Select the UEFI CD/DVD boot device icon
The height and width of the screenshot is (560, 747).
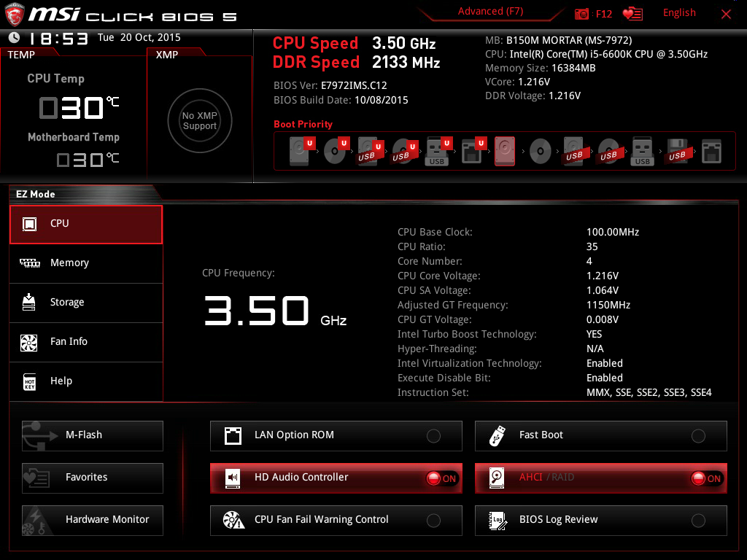click(x=336, y=152)
